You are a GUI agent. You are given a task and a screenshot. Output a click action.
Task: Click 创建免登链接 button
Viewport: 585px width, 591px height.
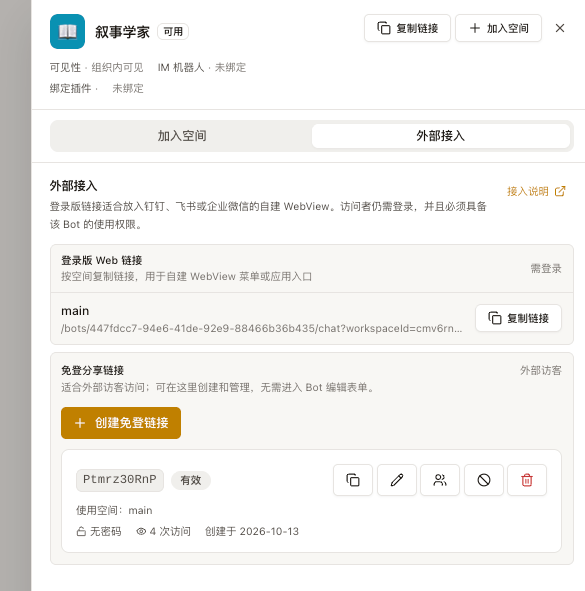[121, 423]
